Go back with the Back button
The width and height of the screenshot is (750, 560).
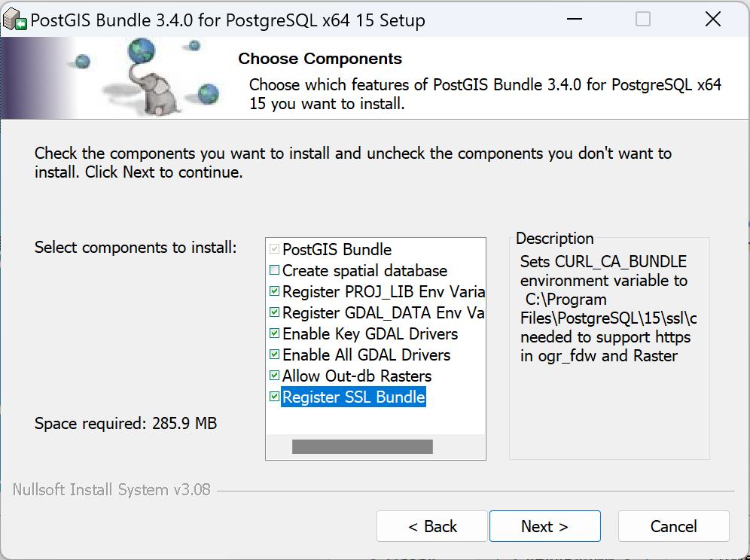point(432,526)
